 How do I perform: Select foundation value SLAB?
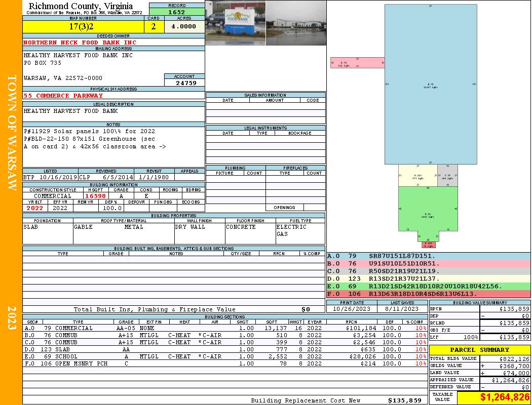click(x=31, y=227)
